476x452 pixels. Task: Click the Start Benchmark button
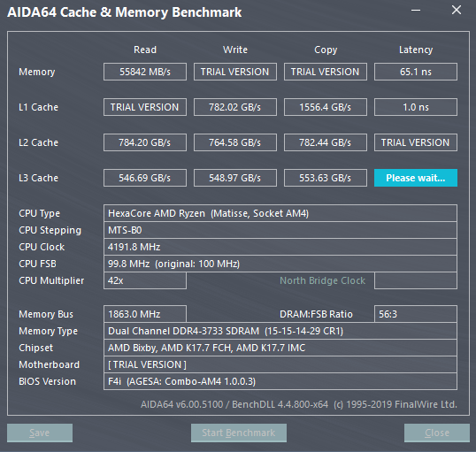point(239,433)
